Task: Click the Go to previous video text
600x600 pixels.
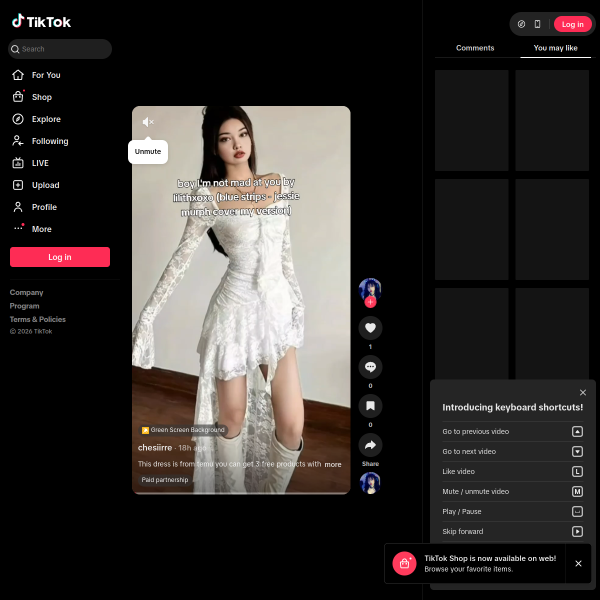Action: click(475, 431)
